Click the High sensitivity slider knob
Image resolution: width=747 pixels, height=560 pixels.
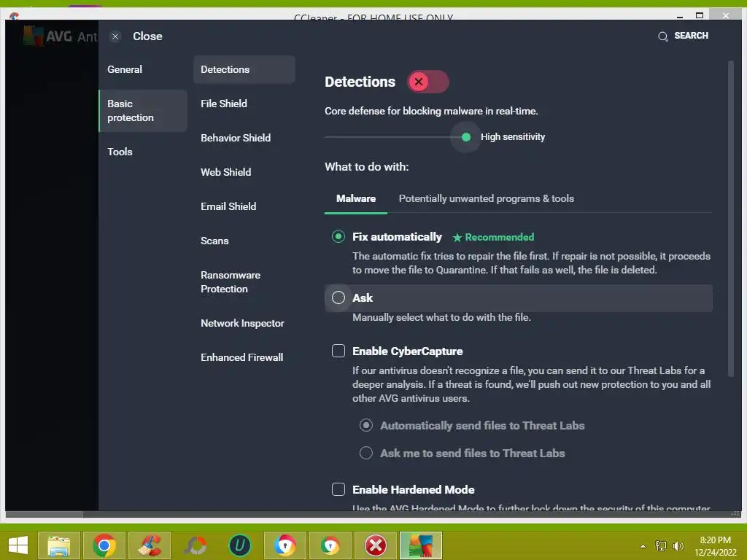tap(466, 137)
